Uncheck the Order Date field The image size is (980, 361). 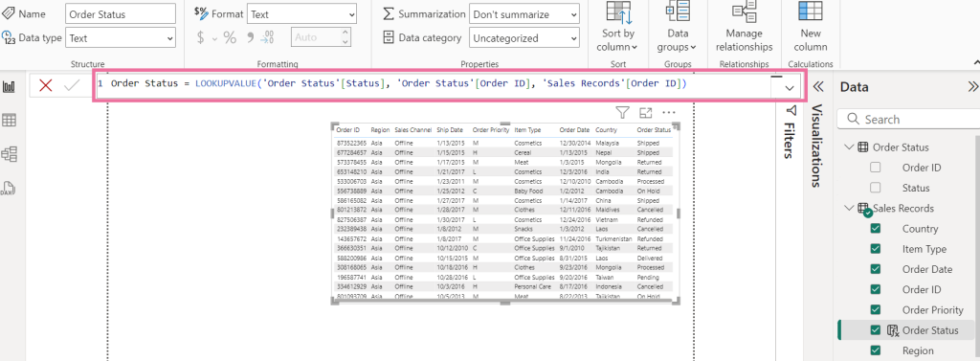pos(875,269)
